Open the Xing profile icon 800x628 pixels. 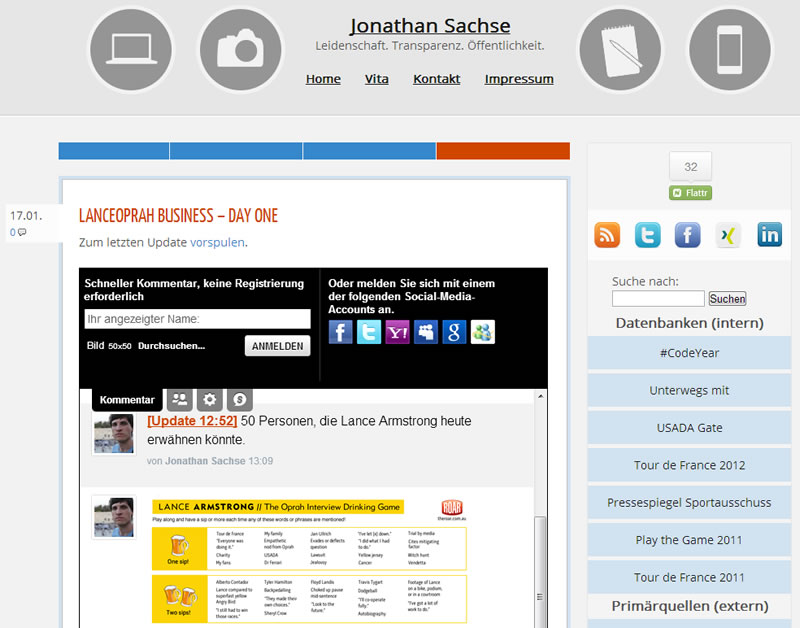(x=729, y=235)
